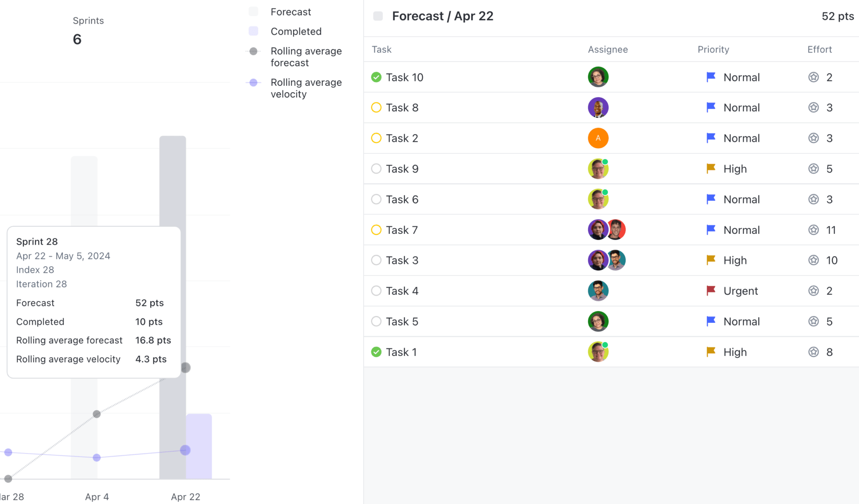Click the Normal priority flag on Task 5

tap(710, 321)
